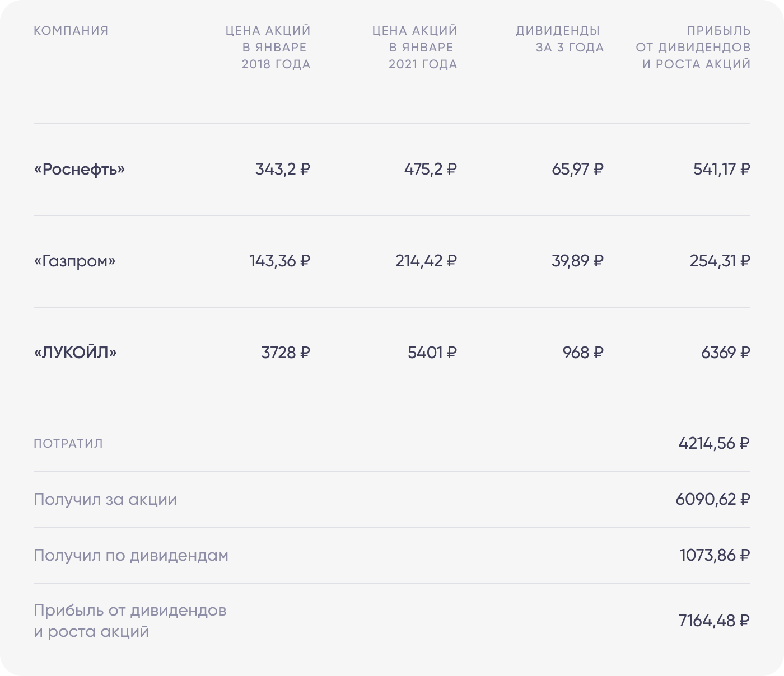Click the 2021 share price column header
Viewport: 784px width, 676px height.
tap(416, 48)
